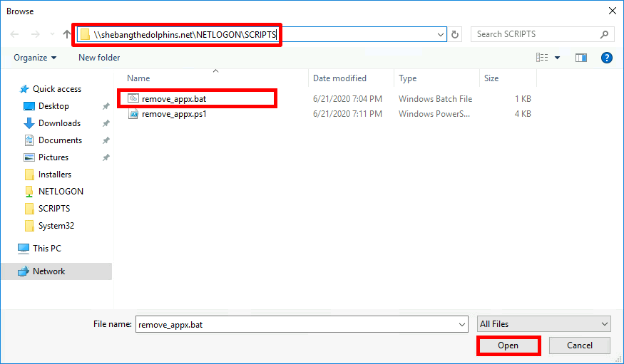
Task: Click the folder icon in address bar
Action: (85, 35)
